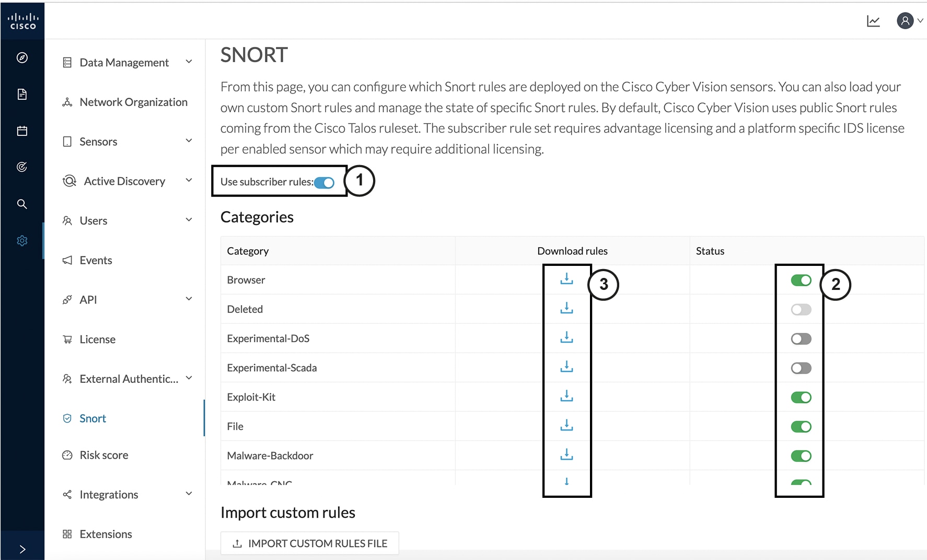This screenshot has width=927, height=560.
Task: Expand the left sidebar with arrow icon
Action: [x=22, y=549]
